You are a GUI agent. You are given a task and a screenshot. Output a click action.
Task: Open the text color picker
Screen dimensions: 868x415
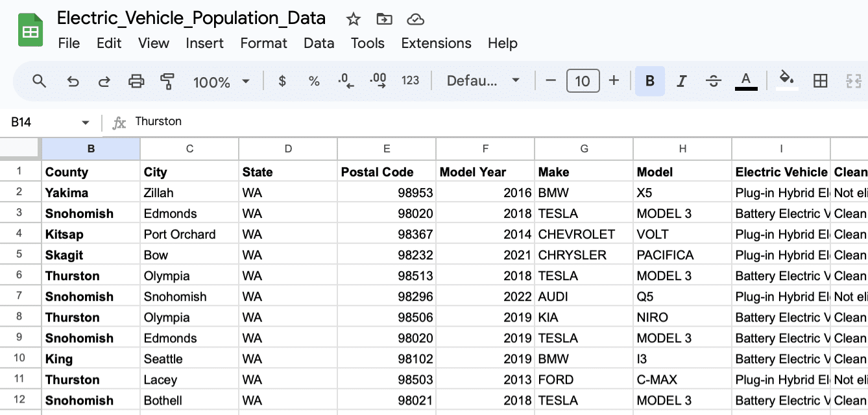pos(746,81)
